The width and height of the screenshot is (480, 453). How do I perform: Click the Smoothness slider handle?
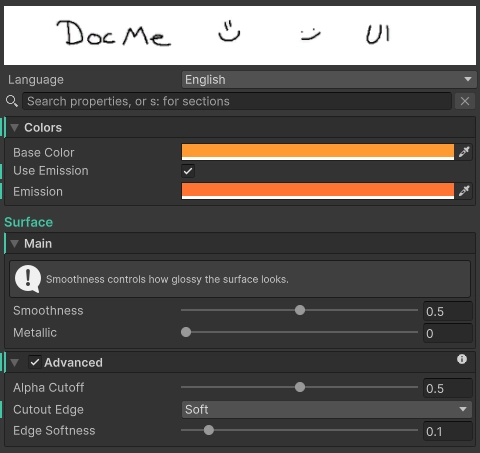300,310
